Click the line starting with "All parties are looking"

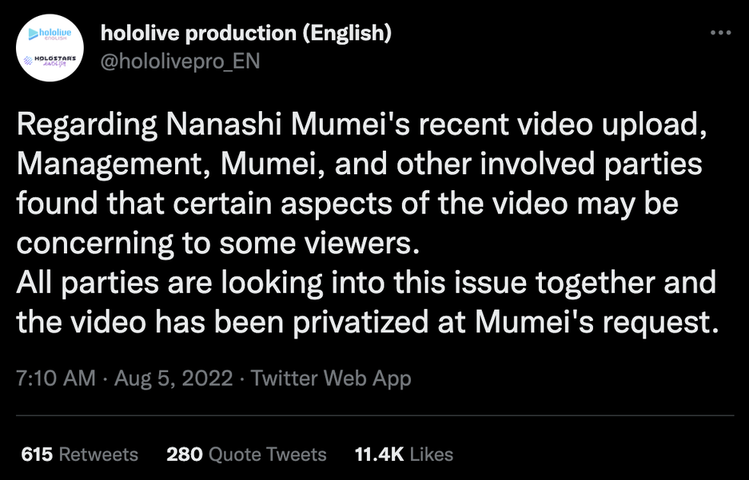coord(368,283)
